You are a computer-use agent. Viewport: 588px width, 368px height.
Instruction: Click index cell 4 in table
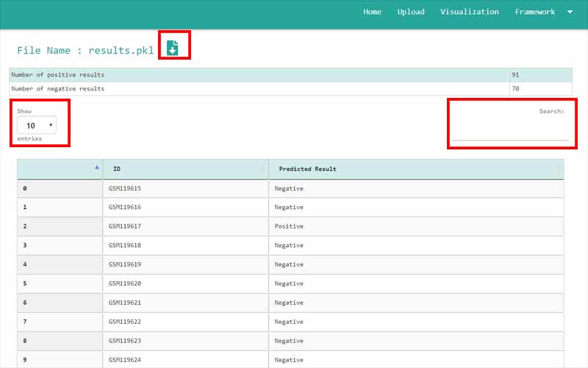click(25, 264)
